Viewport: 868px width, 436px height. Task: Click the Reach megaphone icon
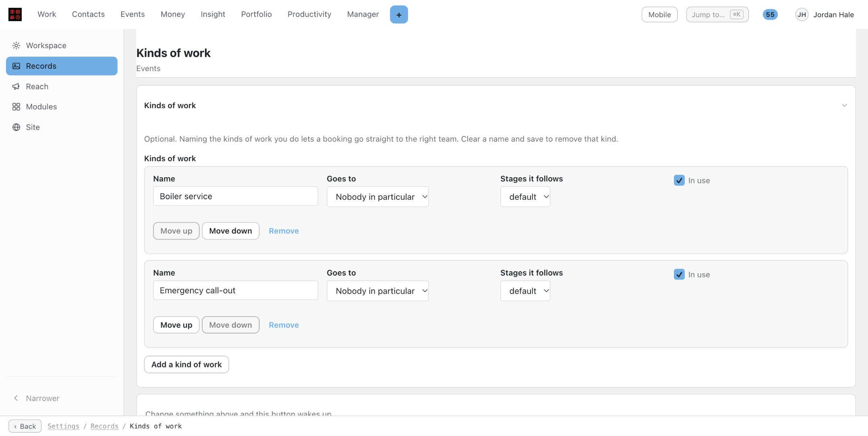pyautogui.click(x=16, y=86)
